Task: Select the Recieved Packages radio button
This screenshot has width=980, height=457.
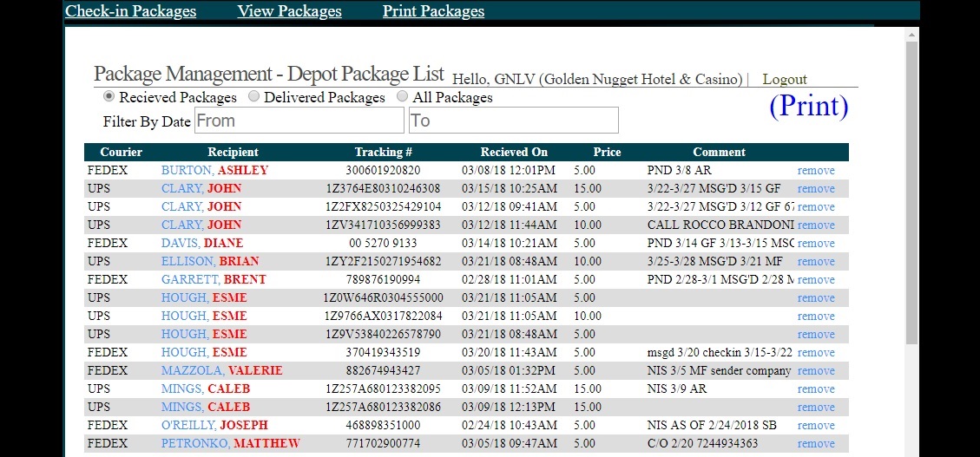Action: tap(109, 97)
